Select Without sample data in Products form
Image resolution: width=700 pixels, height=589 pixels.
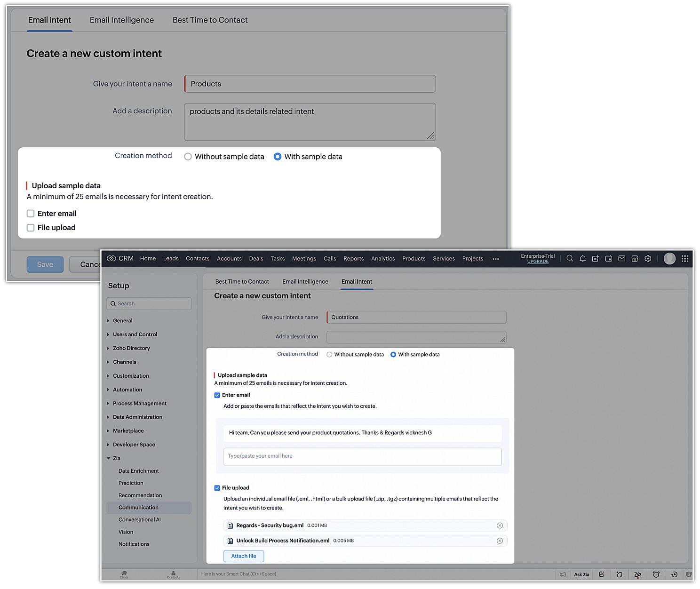[188, 157]
